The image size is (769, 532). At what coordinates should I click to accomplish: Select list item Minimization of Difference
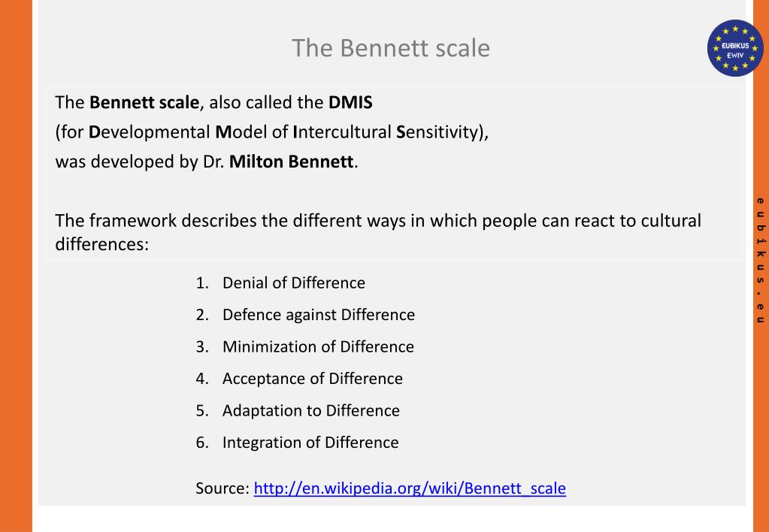(x=318, y=346)
